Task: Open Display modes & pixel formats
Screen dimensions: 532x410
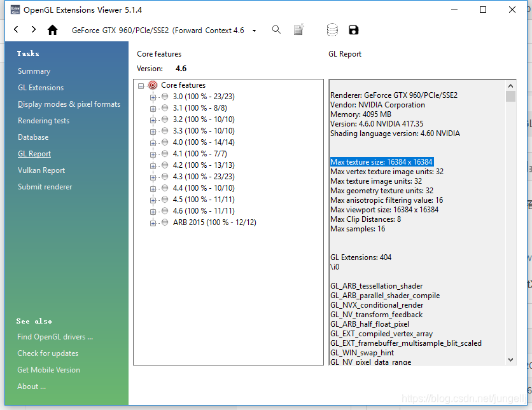Action: point(69,104)
